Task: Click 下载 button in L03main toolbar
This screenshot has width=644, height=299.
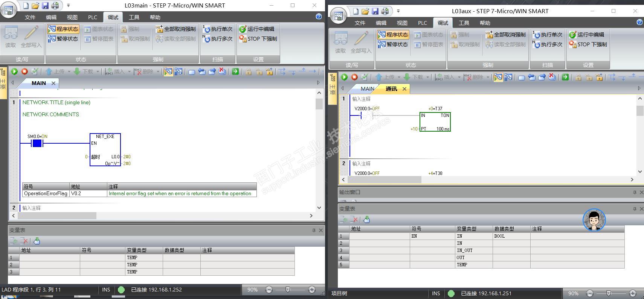Action: pyautogui.click(x=84, y=71)
